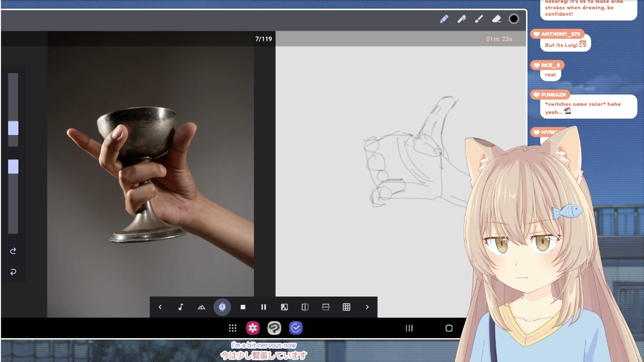Open the black color swatch picker

[514, 19]
